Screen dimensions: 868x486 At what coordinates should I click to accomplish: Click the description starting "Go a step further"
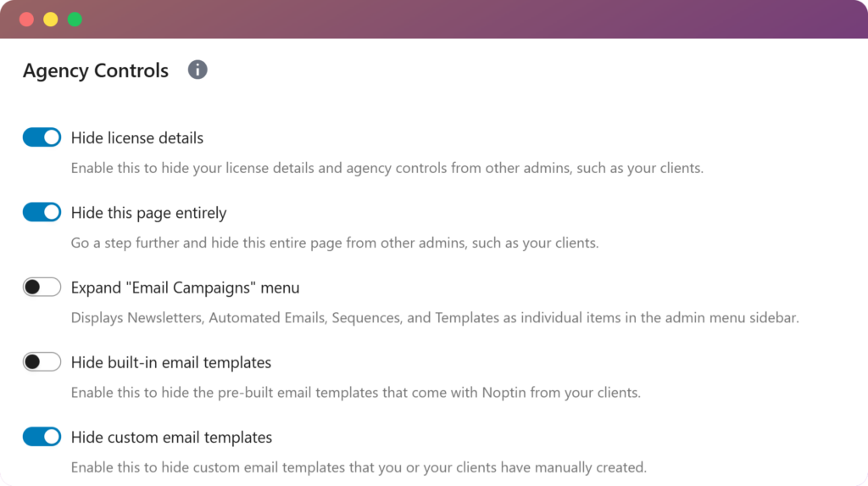coord(335,243)
